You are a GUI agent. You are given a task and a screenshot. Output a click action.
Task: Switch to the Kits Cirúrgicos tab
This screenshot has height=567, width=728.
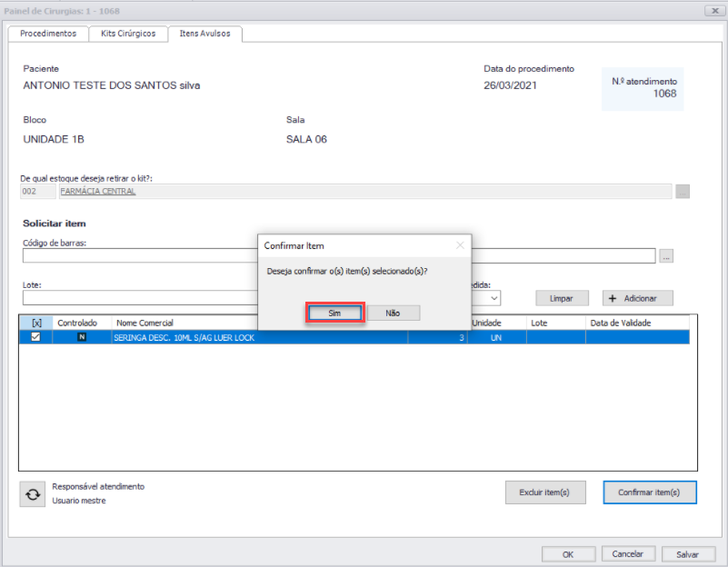[x=128, y=34]
